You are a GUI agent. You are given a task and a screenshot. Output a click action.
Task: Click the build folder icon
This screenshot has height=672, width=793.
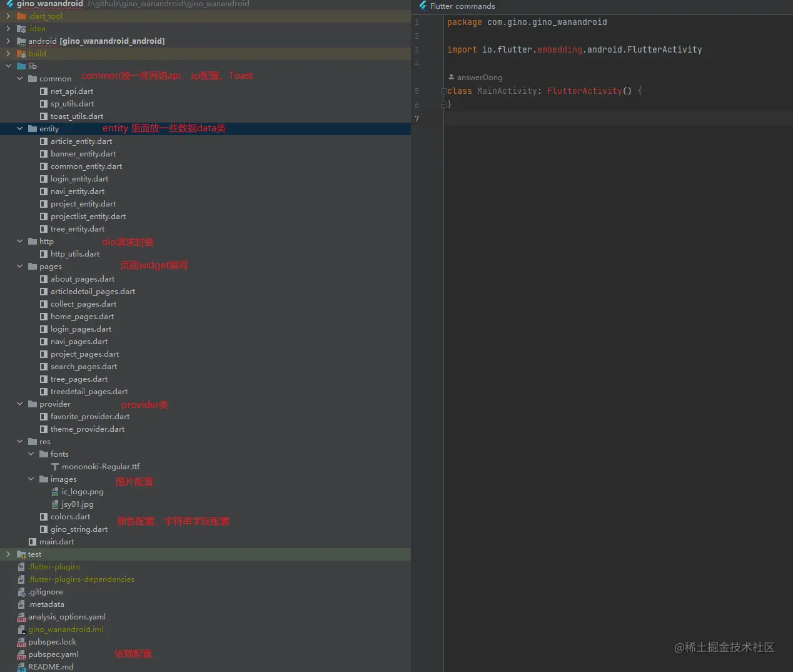coord(21,54)
